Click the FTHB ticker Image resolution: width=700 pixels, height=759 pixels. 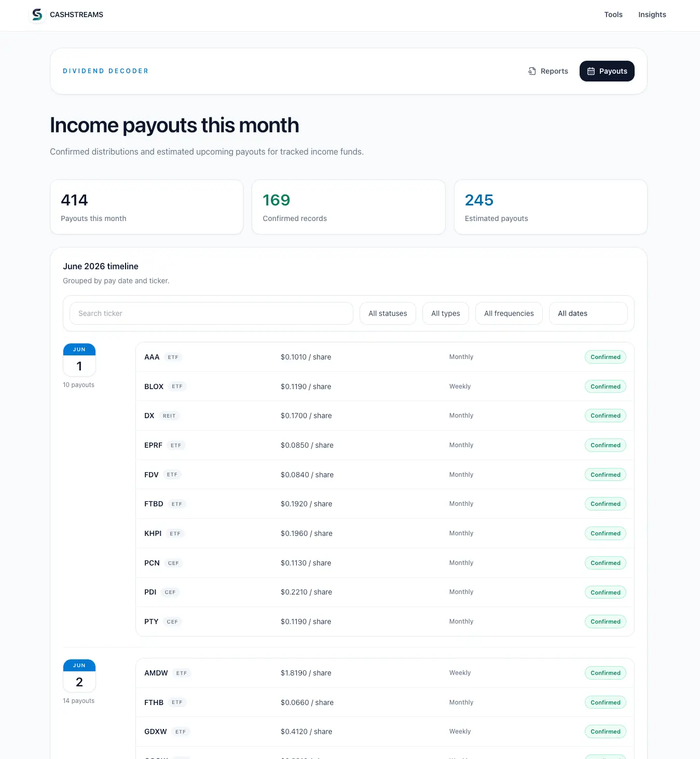[154, 702]
